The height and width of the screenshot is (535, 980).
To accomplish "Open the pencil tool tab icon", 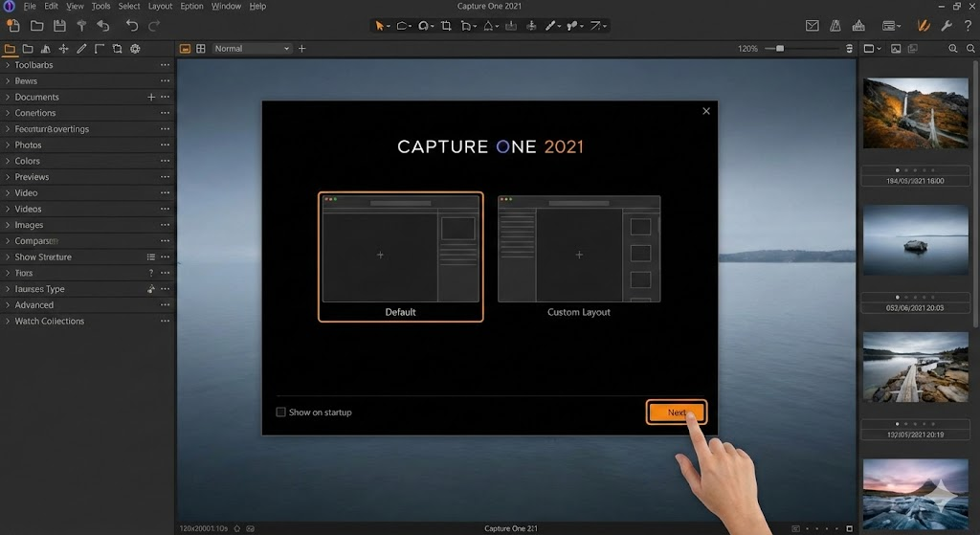I will (81, 48).
